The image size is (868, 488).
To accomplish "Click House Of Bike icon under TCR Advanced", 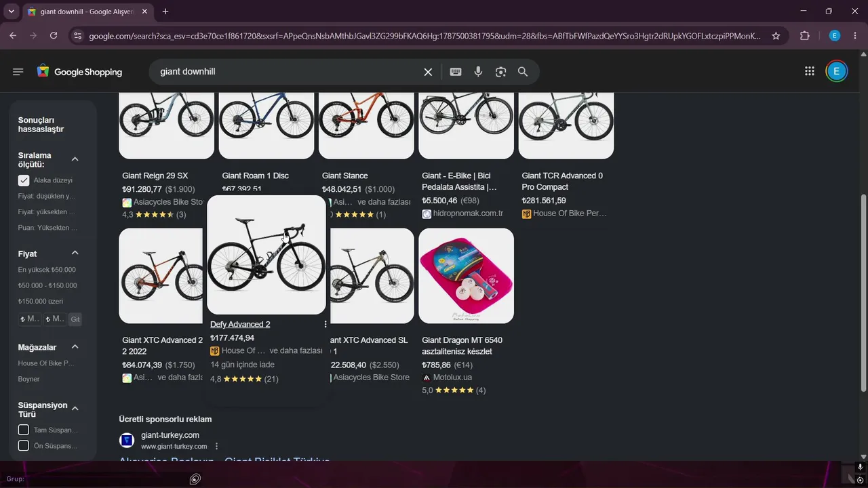I will [x=526, y=213].
